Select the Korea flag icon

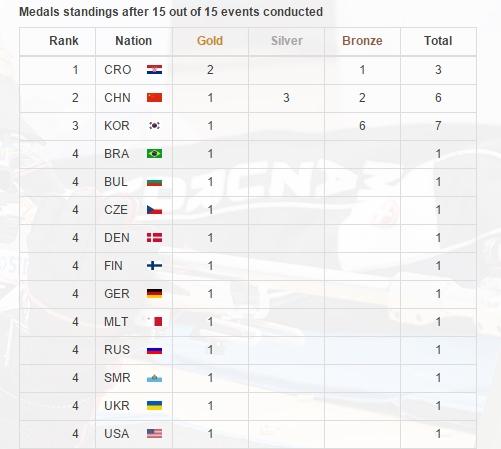tap(154, 126)
